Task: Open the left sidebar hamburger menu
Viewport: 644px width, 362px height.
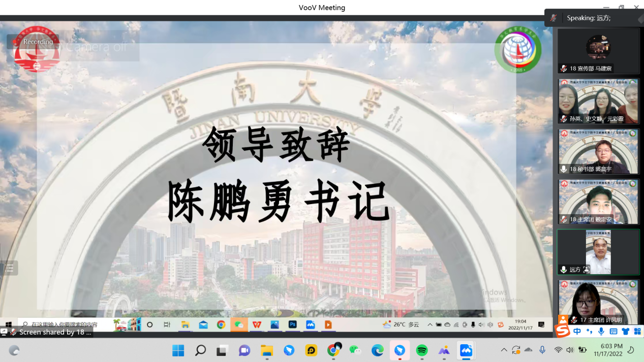Action: [x=10, y=268]
